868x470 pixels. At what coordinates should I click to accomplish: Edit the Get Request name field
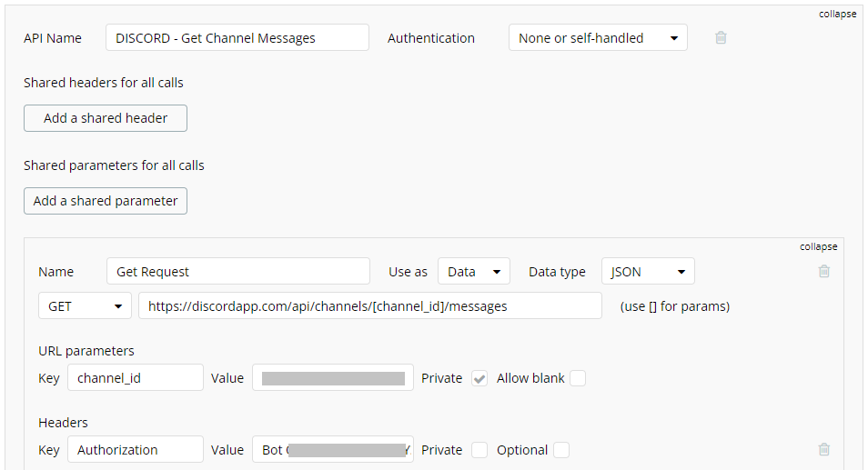(x=238, y=272)
